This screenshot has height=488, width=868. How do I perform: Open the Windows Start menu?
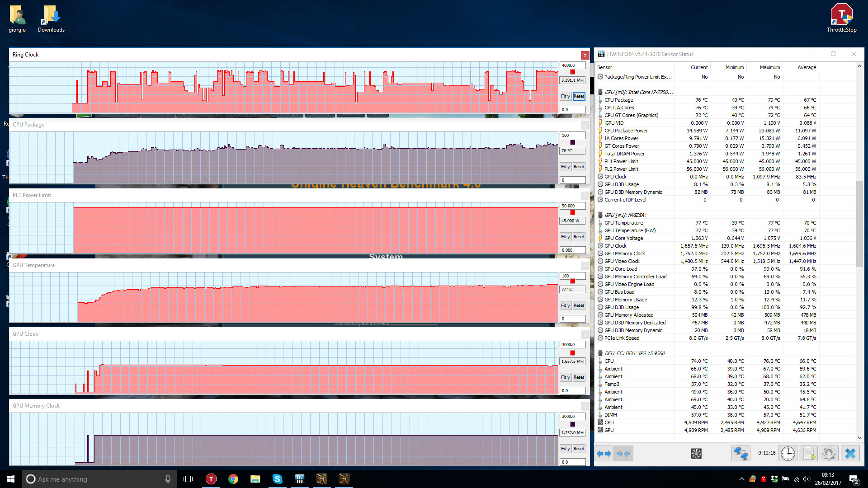coord(11,479)
